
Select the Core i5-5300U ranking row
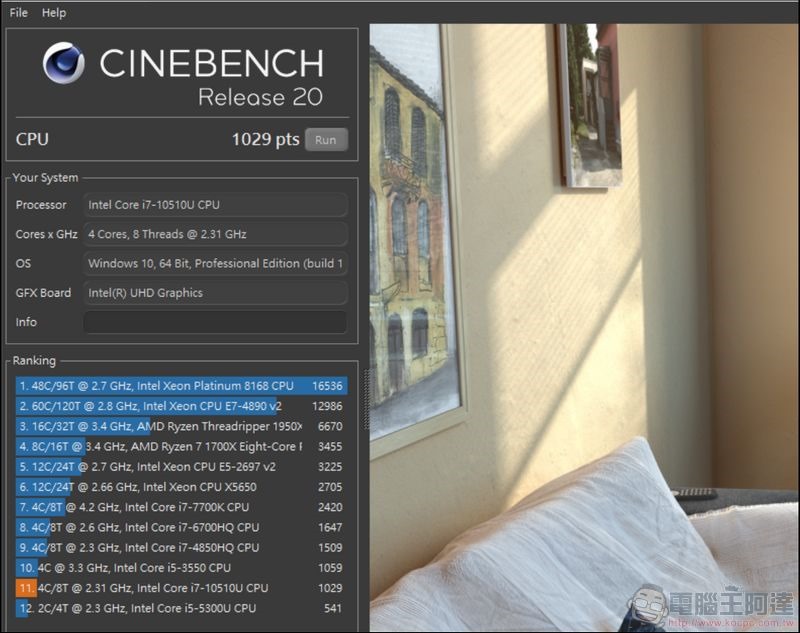[x=182, y=608]
